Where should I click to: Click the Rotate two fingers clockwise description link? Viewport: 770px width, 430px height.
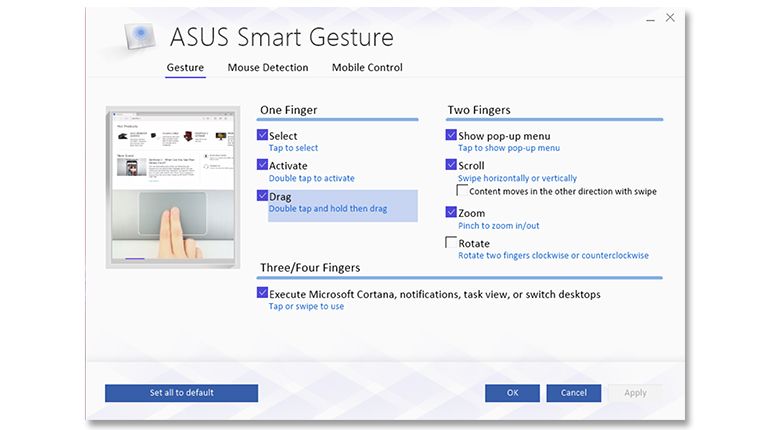(553, 256)
